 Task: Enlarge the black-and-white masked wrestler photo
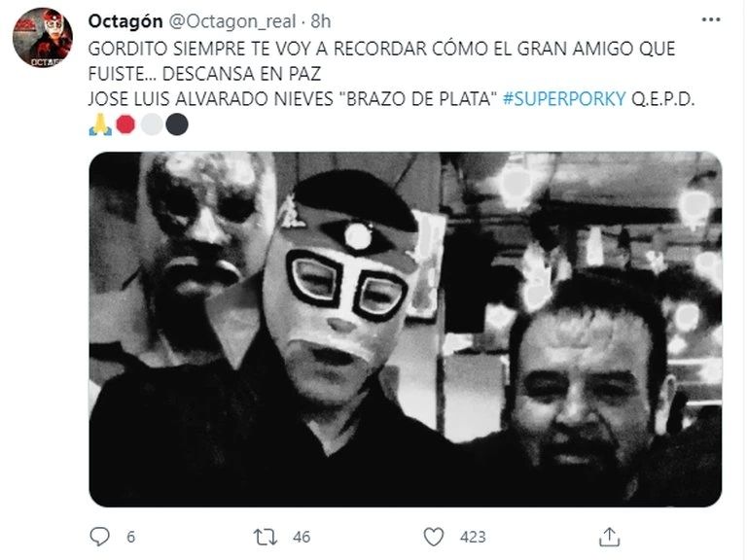pos(406,330)
